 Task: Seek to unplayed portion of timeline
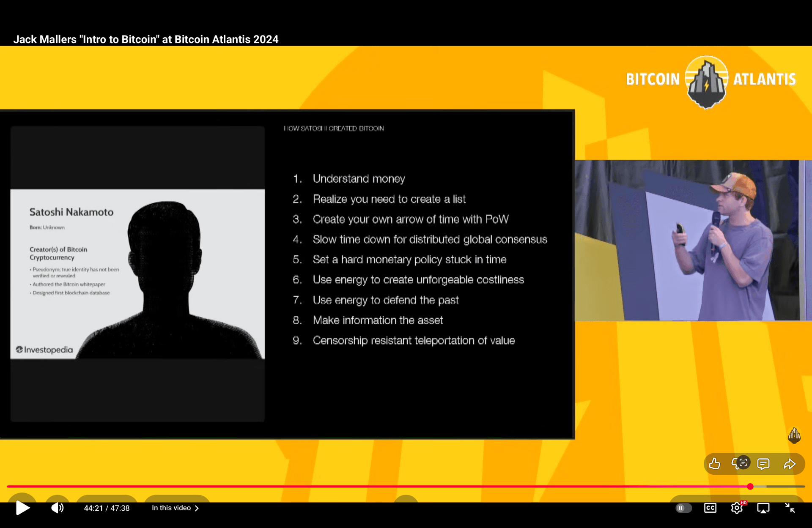782,487
